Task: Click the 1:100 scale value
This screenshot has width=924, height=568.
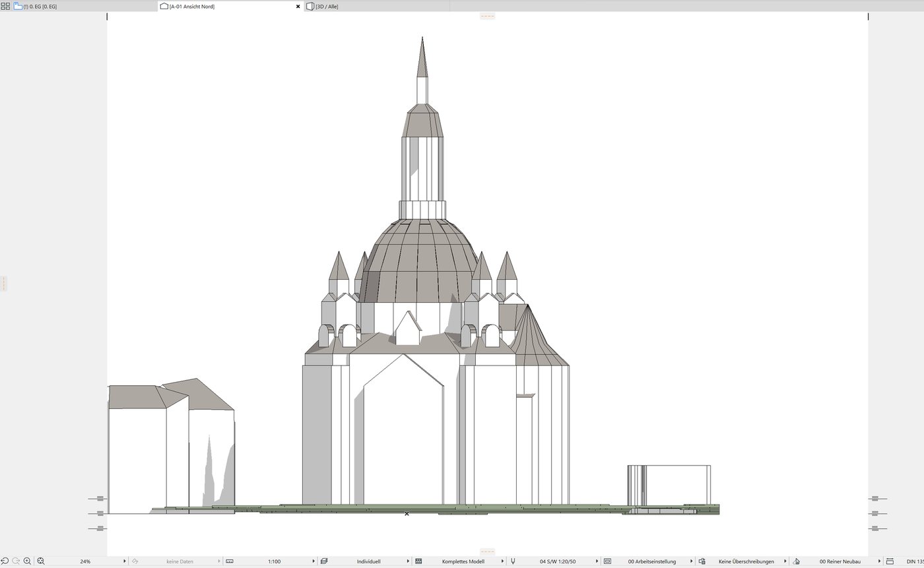Action: [x=274, y=561]
